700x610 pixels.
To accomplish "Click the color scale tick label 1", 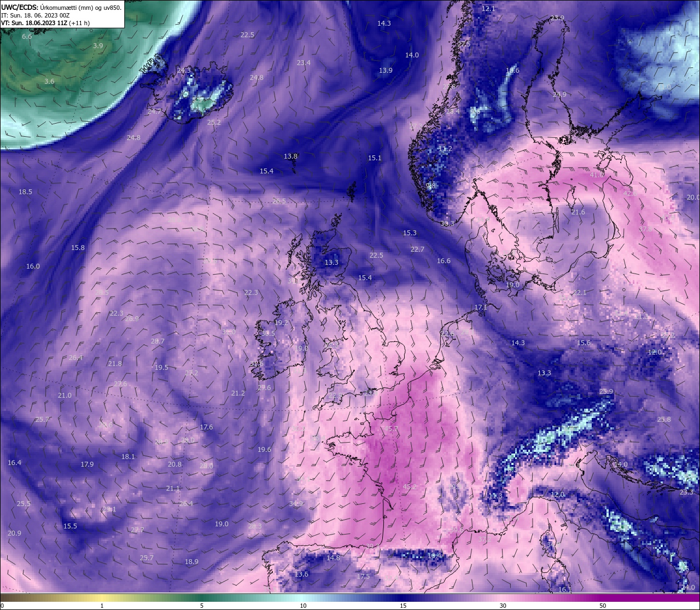I will 102,606.
